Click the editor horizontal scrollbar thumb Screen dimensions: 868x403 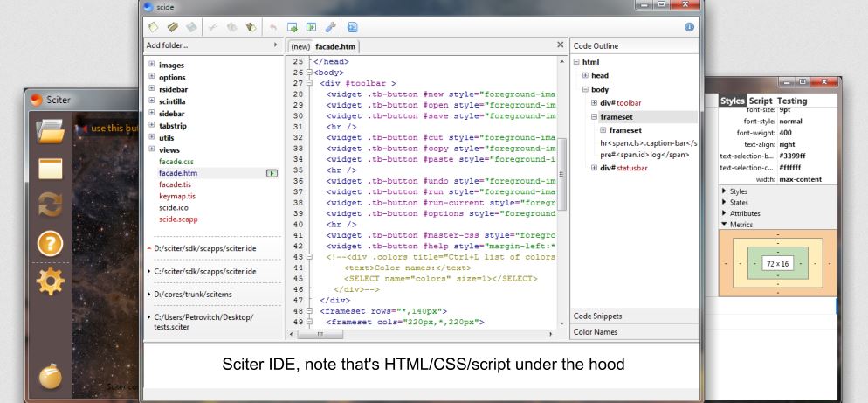pos(320,334)
